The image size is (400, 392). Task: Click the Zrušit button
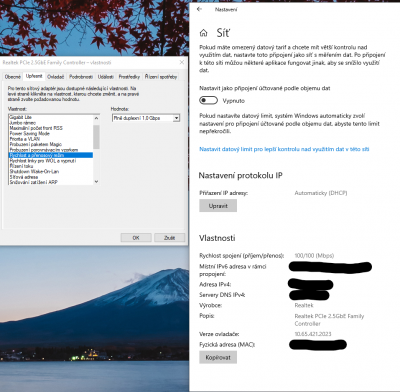coord(169,238)
